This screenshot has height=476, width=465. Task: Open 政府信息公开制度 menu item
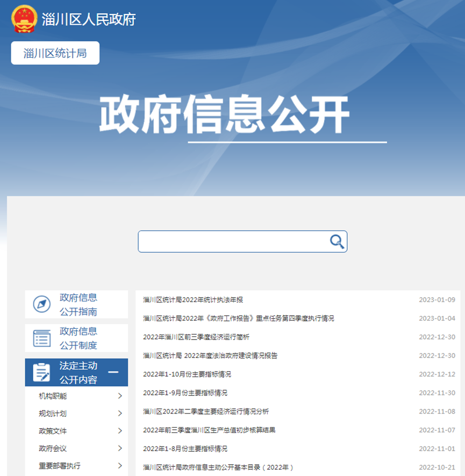point(78,338)
